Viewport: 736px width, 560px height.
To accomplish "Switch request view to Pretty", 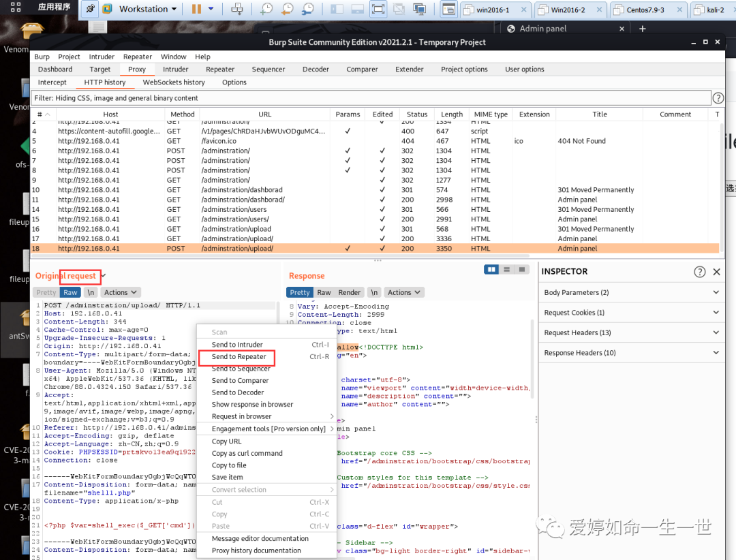I will (46, 292).
